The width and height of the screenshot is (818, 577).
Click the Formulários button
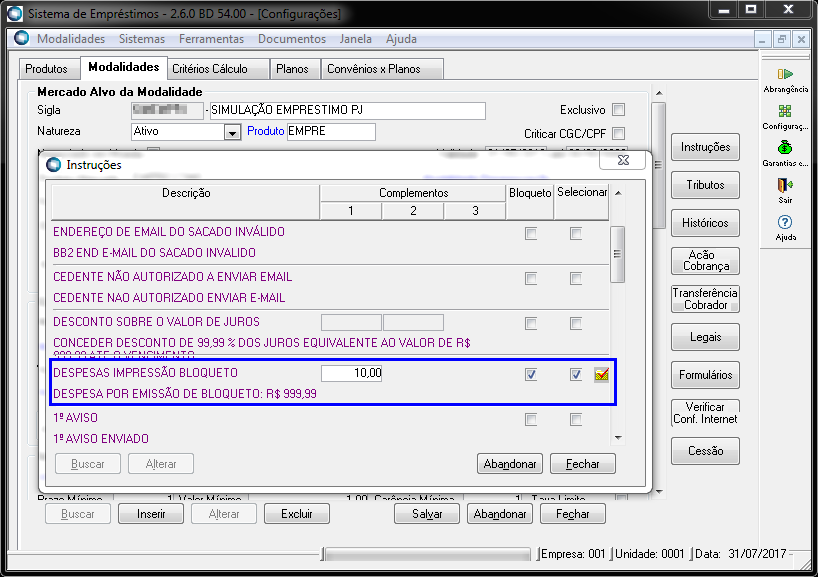pyautogui.click(x=705, y=375)
